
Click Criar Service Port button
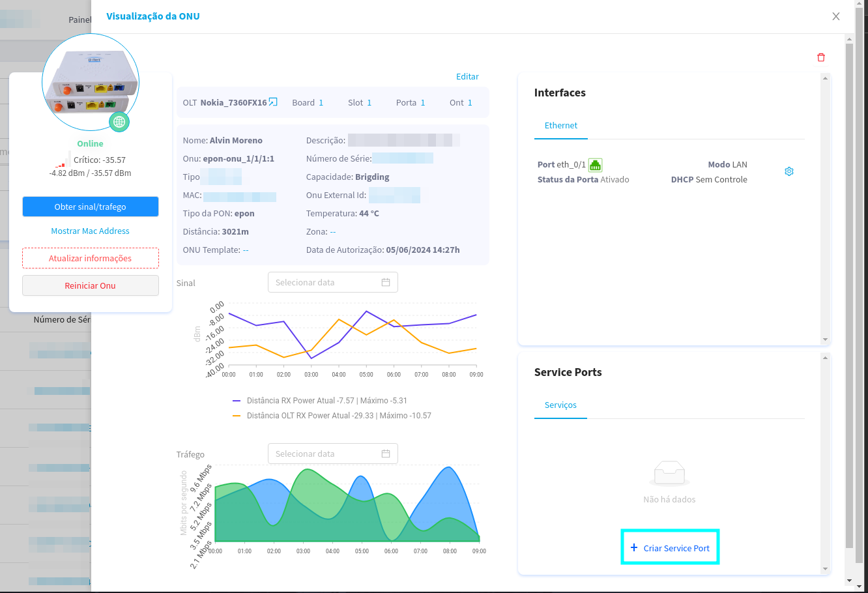pyautogui.click(x=670, y=548)
